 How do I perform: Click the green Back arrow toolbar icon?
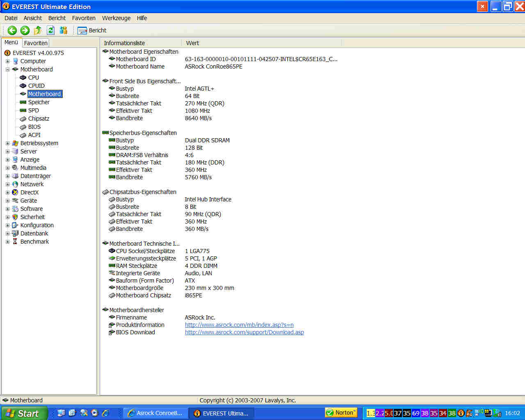(12, 30)
